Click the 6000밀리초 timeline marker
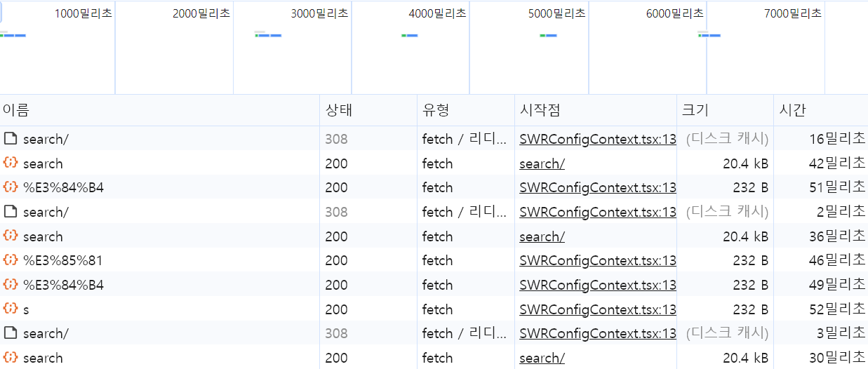Image resolution: width=868 pixels, height=369 pixels. (674, 13)
